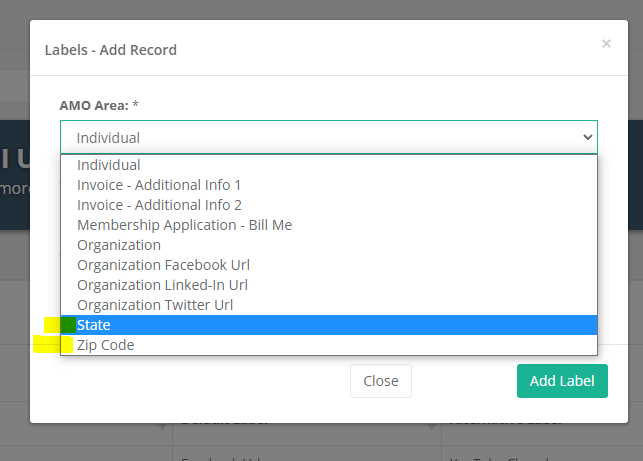
Task: Select Membership Application - Bill Me option
Action: (184, 225)
